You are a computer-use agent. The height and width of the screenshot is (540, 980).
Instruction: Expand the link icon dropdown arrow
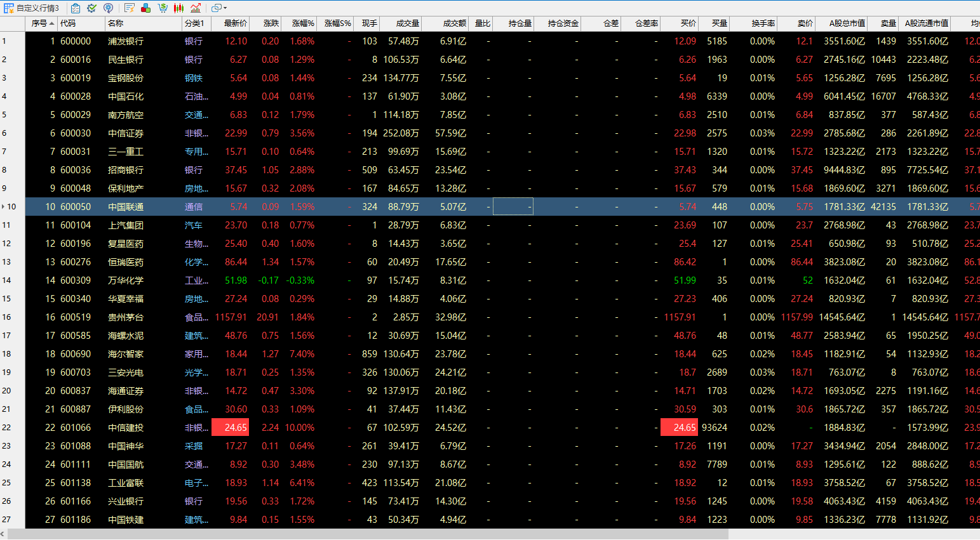(225, 8)
